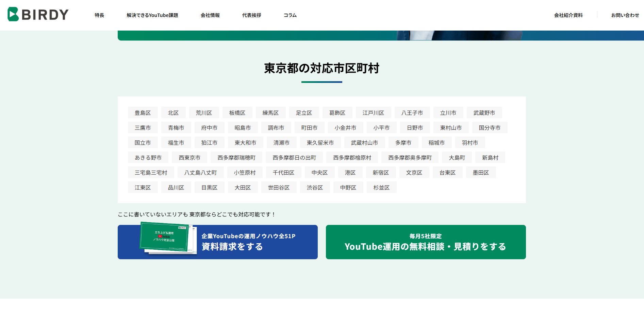Click YouTube運用の無料相談・見積りをする button
644x318 pixels.
pos(426,242)
